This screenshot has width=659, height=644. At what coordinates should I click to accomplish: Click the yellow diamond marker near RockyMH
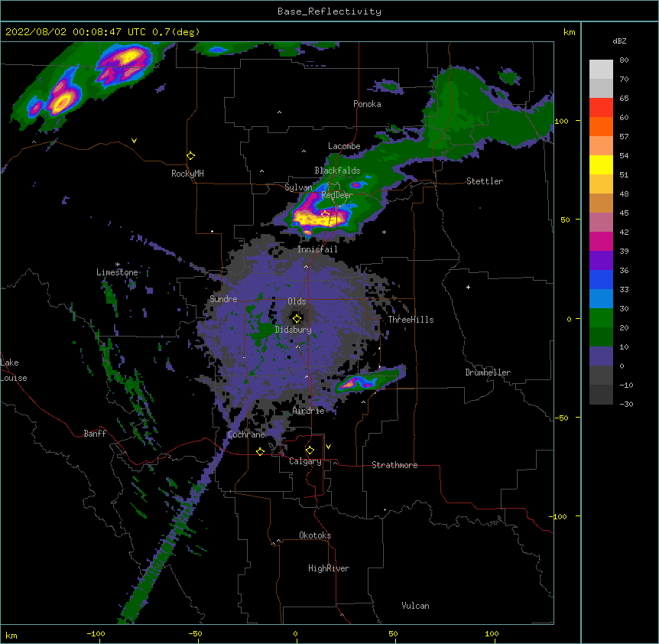tap(190, 155)
